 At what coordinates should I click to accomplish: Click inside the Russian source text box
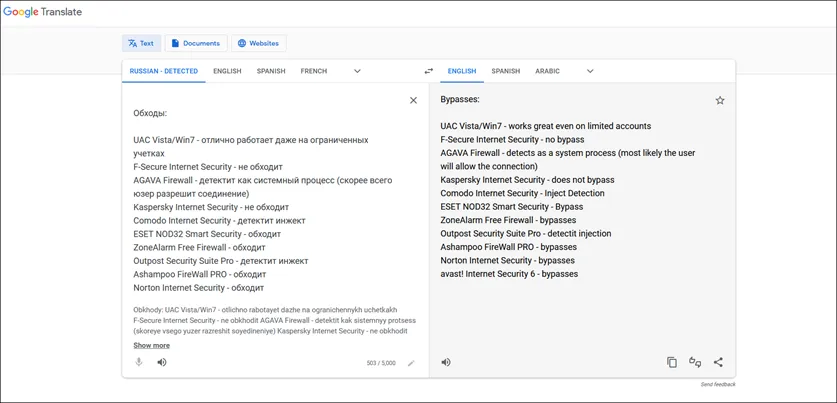point(267,200)
